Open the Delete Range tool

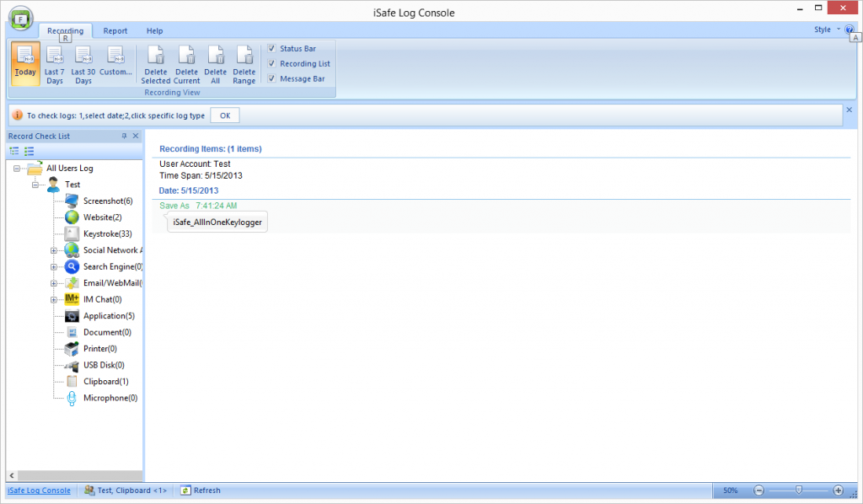tap(244, 64)
